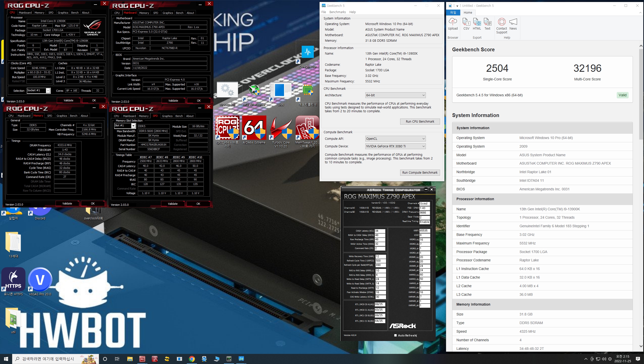Select the cpuz_x64 shortcut desktop icon
The height and width of the screenshot is (364, 644).
(x=227, y=132)
